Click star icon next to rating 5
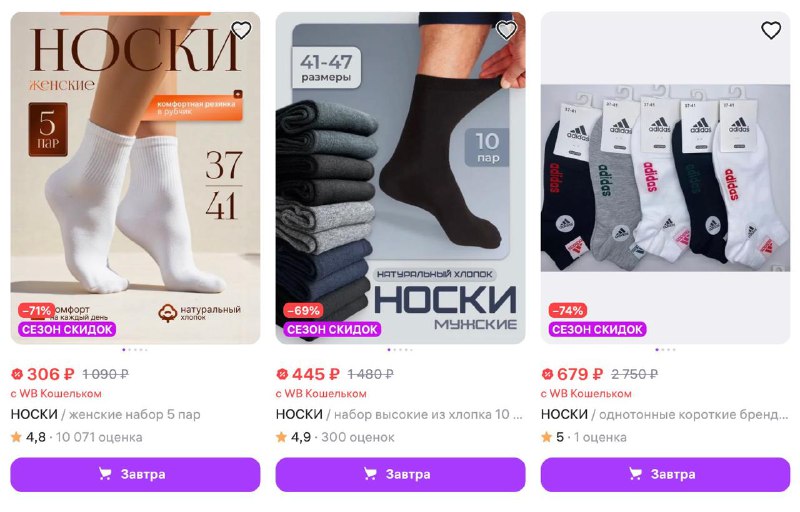The image size is (800, 512). 546,437
